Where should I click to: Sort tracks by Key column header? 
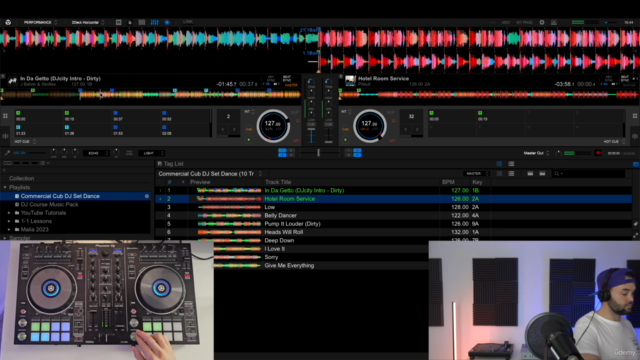pyautogui.click(x=477, y=182)
